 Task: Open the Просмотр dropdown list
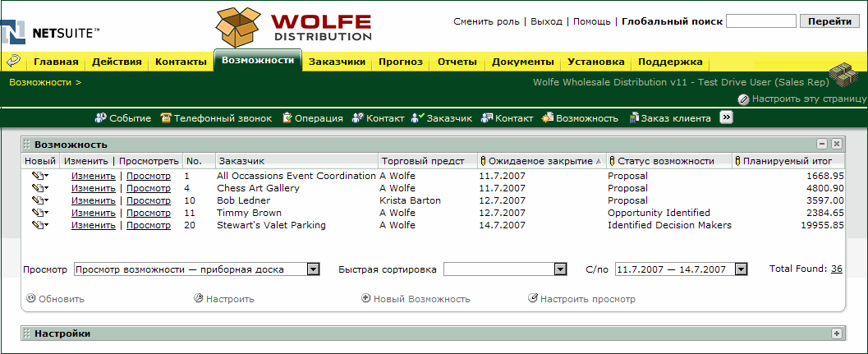click(x=314, y=269)
